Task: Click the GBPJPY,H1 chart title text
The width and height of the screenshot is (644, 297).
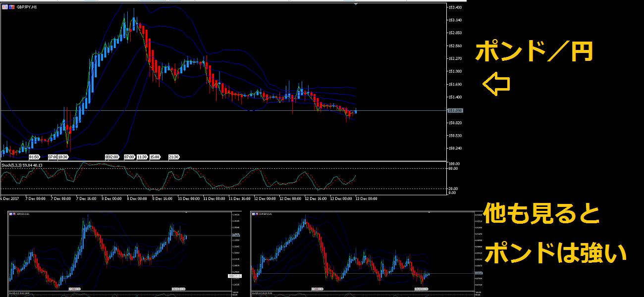Action: [x=27, y=7]
